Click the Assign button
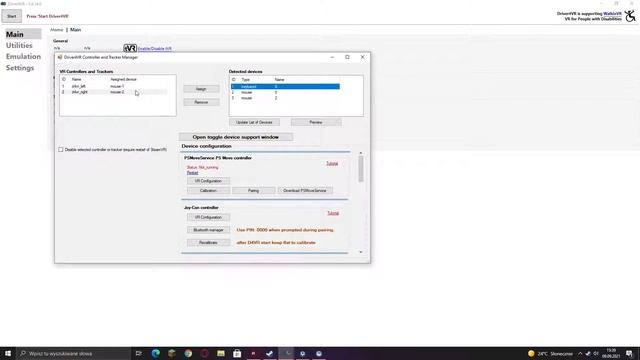The height and width of the screenshot is (360, 640). click(x=201, y=89)
